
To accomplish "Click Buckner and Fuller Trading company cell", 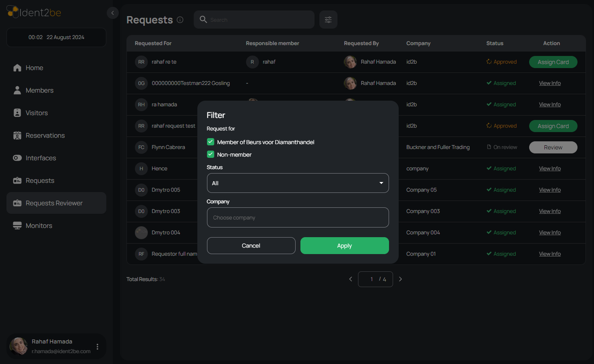I will (x=438, y=147).
